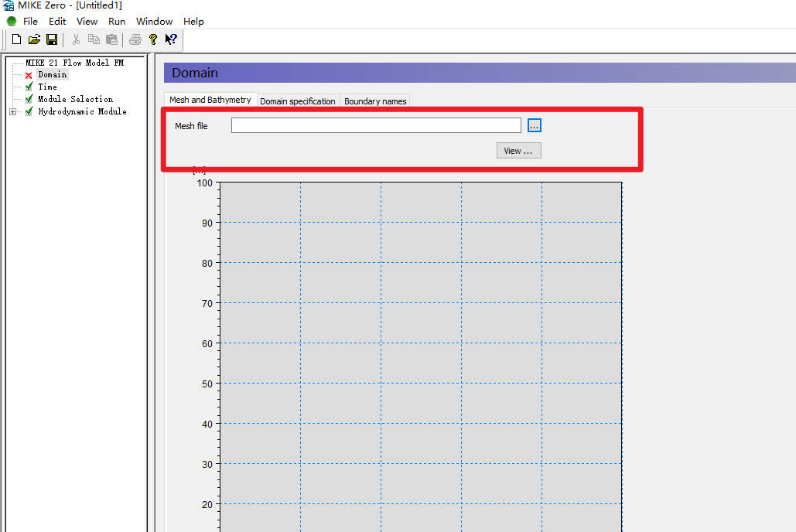The height and width of the screenshot is (532, 796).
Task: Click the Copy icon in the toolbar
Action: click(x=94, y=39)
